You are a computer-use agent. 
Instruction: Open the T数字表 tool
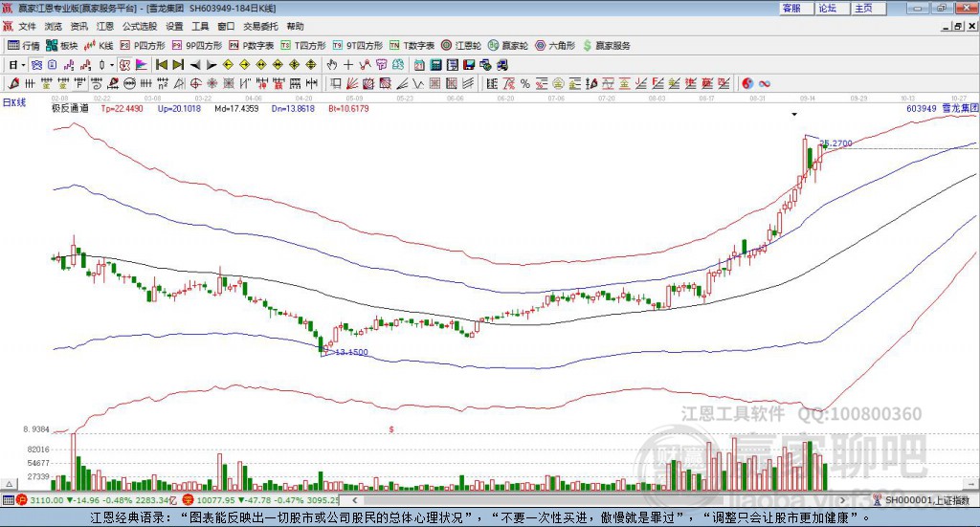pos(412,46)
